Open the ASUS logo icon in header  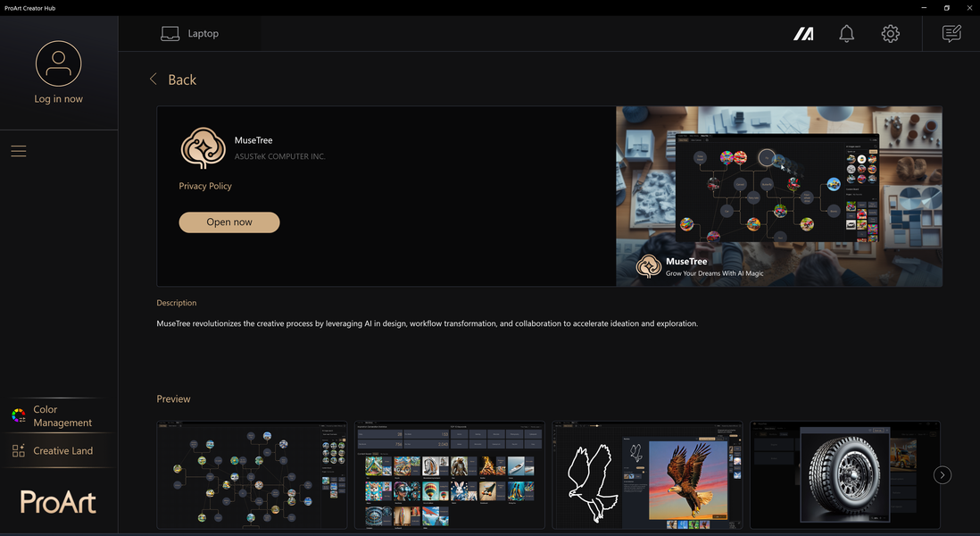pyautogui.click(x=804, y=34)
